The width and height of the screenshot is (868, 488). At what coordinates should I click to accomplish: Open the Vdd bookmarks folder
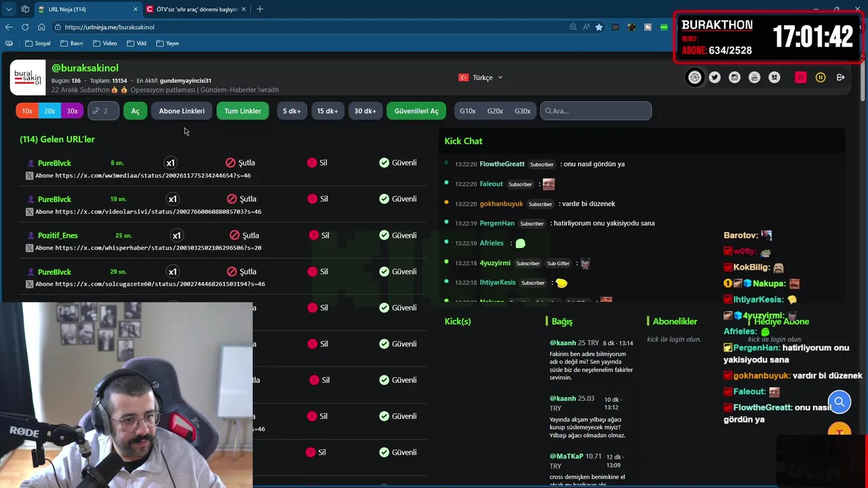136,43
